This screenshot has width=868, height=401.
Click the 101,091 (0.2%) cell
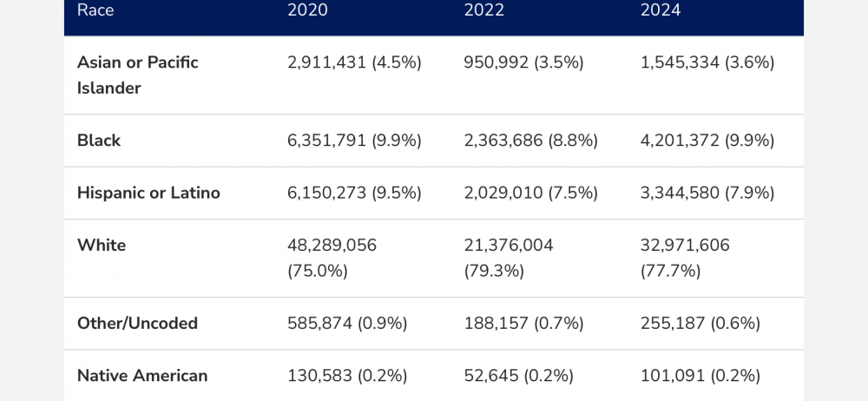point(700,376)
